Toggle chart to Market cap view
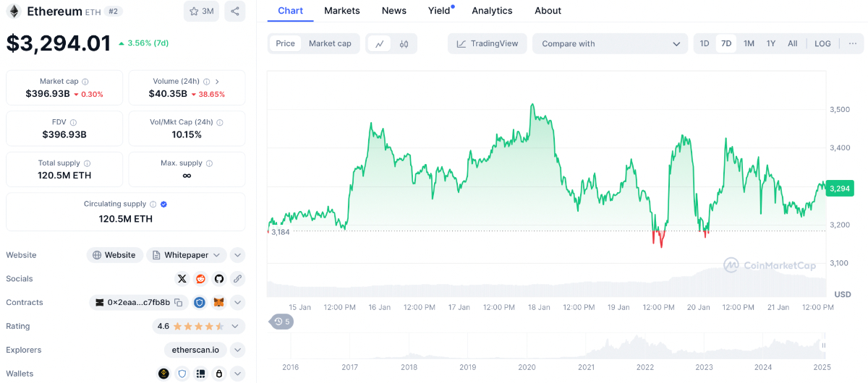 330,43
